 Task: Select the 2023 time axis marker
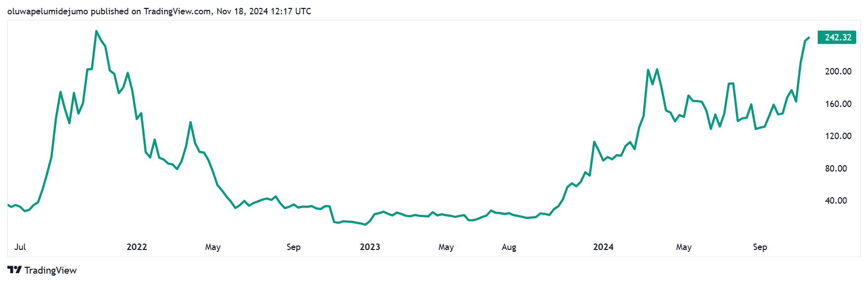(370, 247)
